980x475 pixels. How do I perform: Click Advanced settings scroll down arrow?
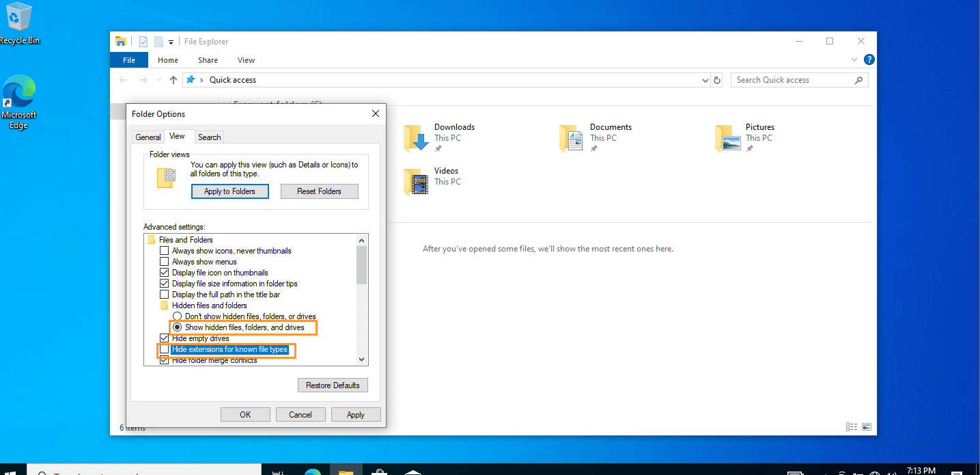coord(362,359)
